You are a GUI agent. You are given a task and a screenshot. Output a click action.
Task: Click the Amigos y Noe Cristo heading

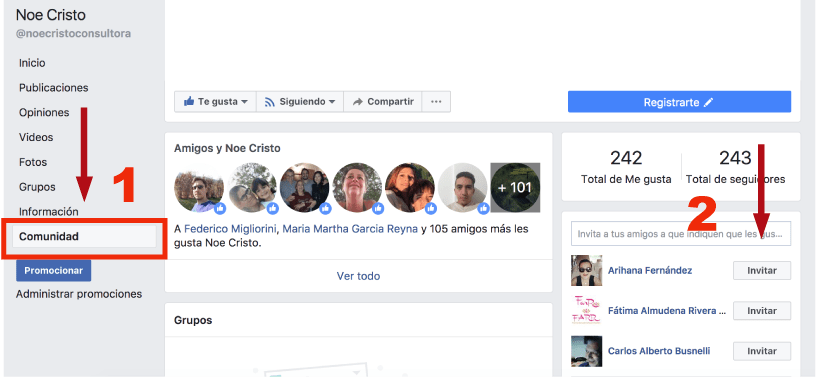tap(227, 148)
